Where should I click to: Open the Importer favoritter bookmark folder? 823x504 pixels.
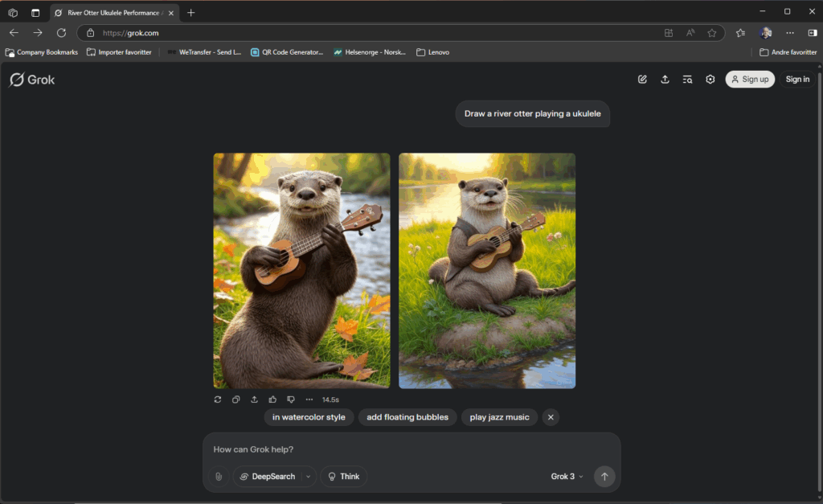(119, 52)
